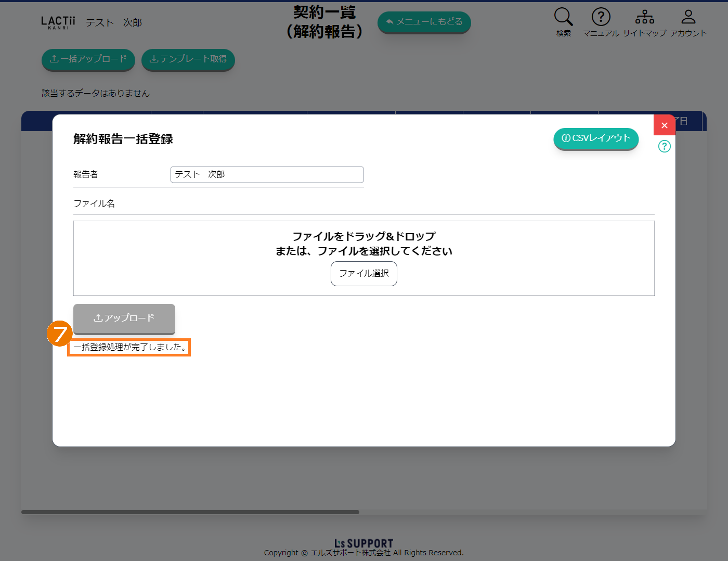The height and width of the screenshot is (561, 728).
Task: Click the テスト 次郎 user name in header
Action: (x=113, y=23)
